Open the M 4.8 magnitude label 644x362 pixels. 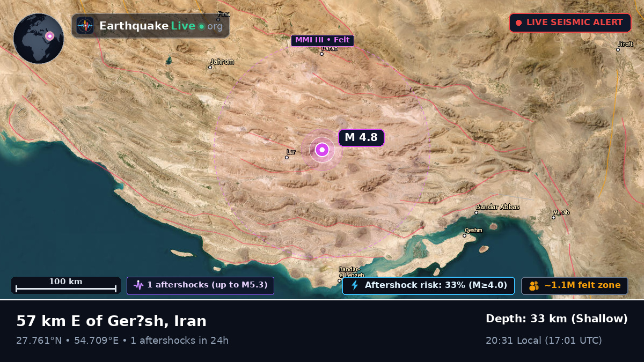(x=361, y=138)
